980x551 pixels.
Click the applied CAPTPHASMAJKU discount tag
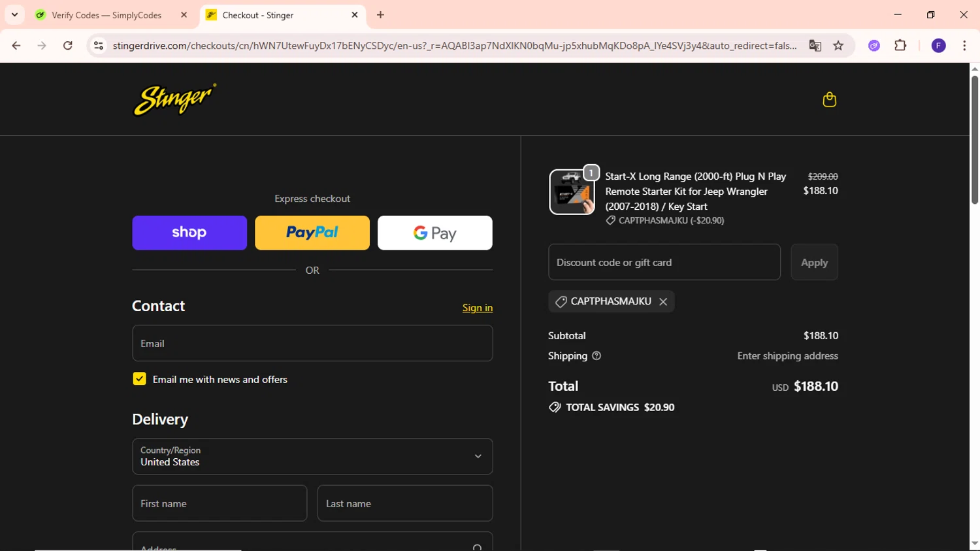611,301
